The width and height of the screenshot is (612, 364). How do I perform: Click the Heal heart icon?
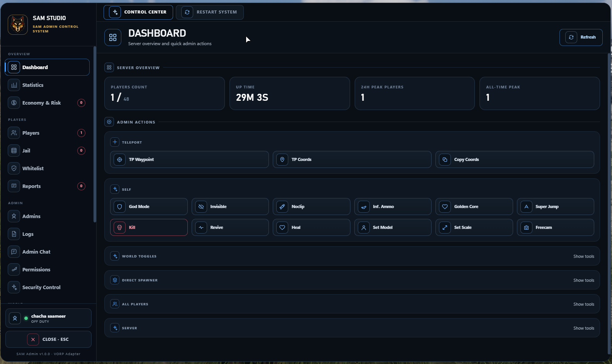[282, 227]
